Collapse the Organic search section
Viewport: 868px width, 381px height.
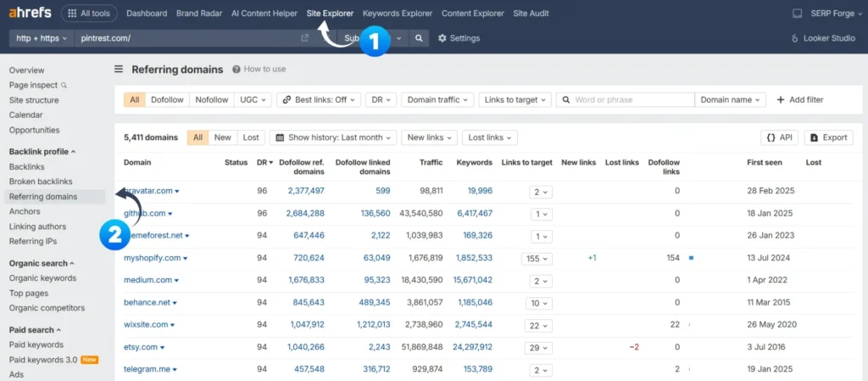click(42, 264)
